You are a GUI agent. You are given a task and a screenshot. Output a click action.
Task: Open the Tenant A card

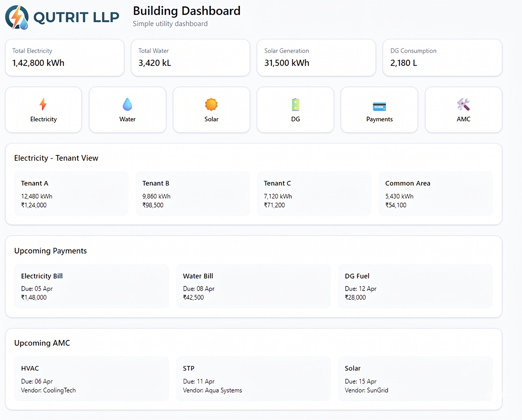71,194
